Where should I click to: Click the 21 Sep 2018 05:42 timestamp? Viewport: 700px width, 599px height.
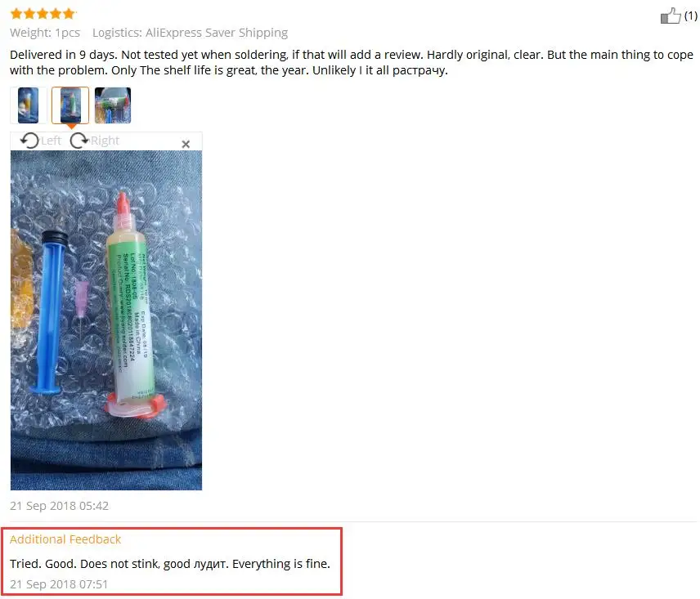click(60, 506)
